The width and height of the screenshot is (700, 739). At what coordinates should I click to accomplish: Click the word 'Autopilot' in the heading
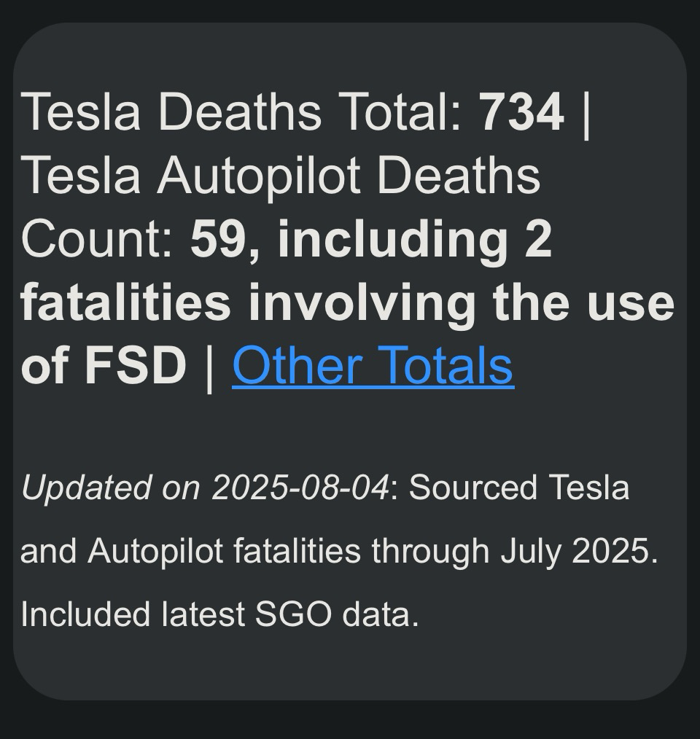click(x=260, y=176)
